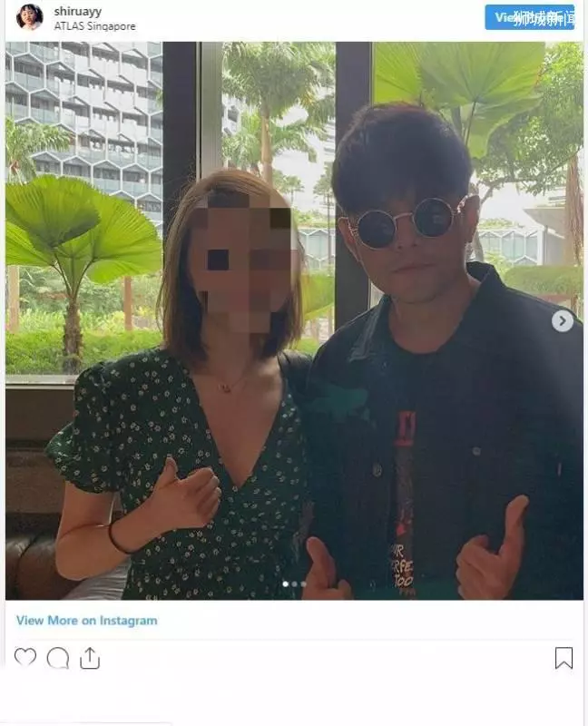Image resolution: width=588 pixels, height=726 pixels.
Task: Open the main Instagram post photo
Action: (x=295, y=320)
